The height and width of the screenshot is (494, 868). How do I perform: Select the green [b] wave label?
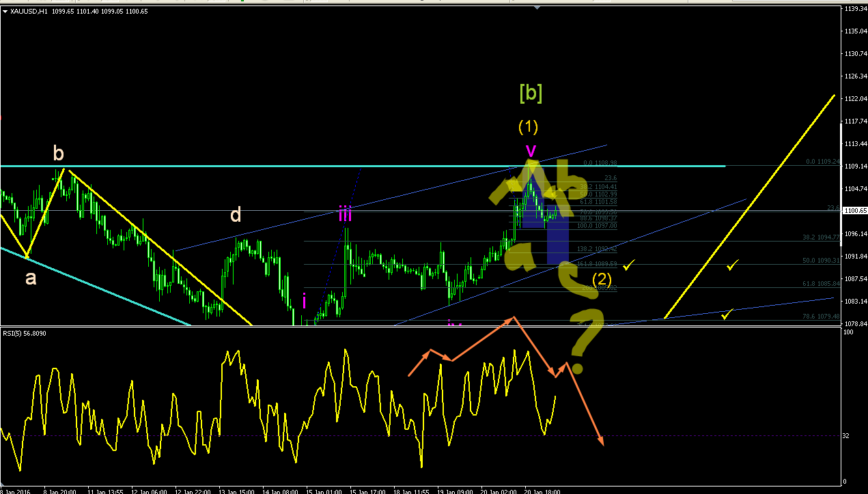point(531,93)
